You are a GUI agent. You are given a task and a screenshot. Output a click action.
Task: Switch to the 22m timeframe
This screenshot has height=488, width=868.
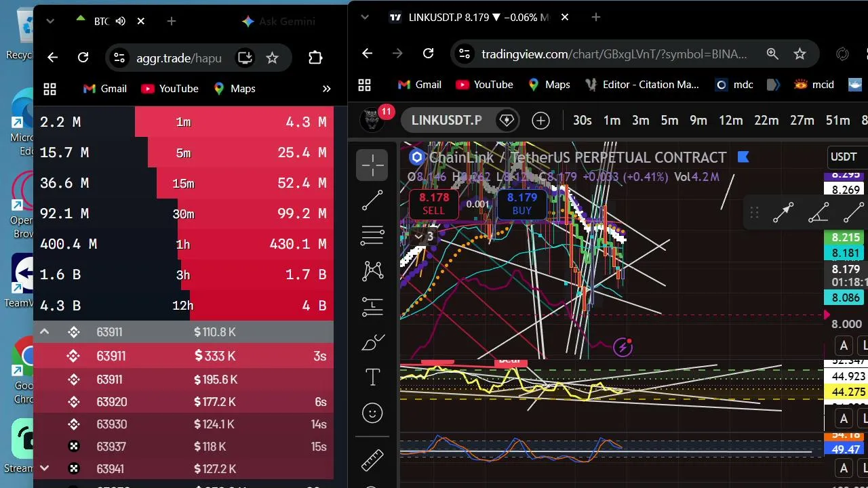pos(766,121)
